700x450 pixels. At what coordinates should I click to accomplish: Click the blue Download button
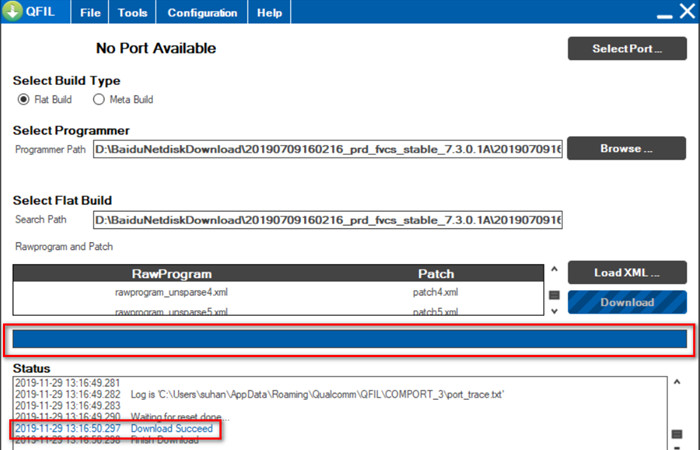(x=627, y=302)
